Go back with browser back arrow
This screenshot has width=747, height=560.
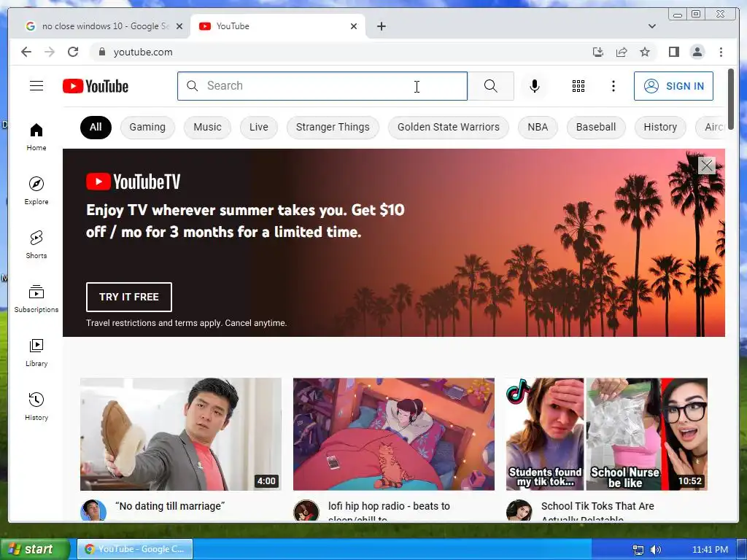tap(26, 52)
